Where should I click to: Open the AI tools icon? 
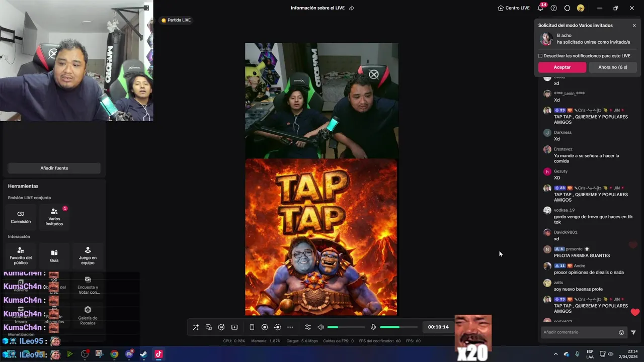(221, 327)
